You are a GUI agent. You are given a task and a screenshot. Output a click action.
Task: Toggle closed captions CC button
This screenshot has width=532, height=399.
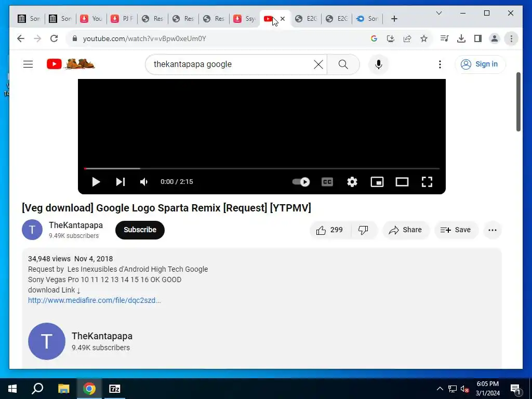pyautogui.click(x=327, y=182)
